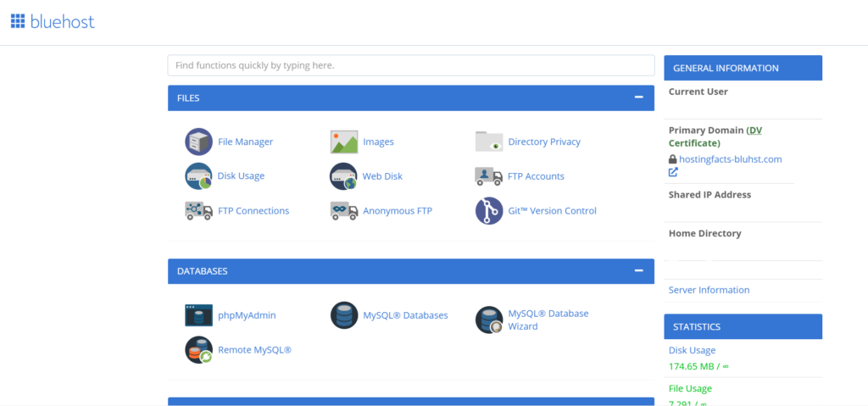Click the Images picture icon

(x=344, y=142)
